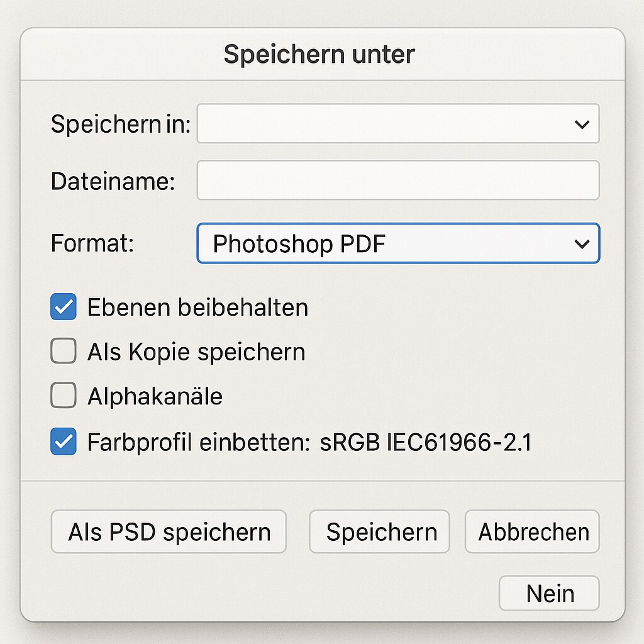Click the Speichern unter dialog title
The height and width of the screenshot is (644, 644).
[x=319, y=54]
